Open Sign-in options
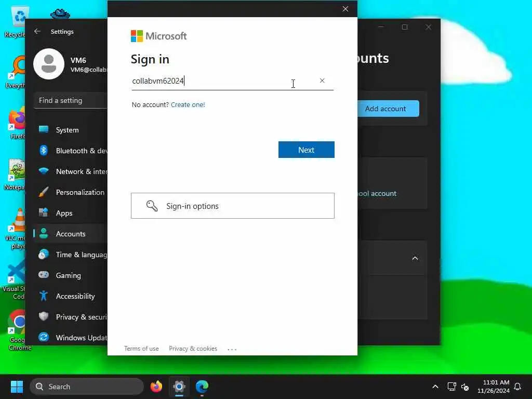This screenshot has width=532, height=399. pos(232,206)
